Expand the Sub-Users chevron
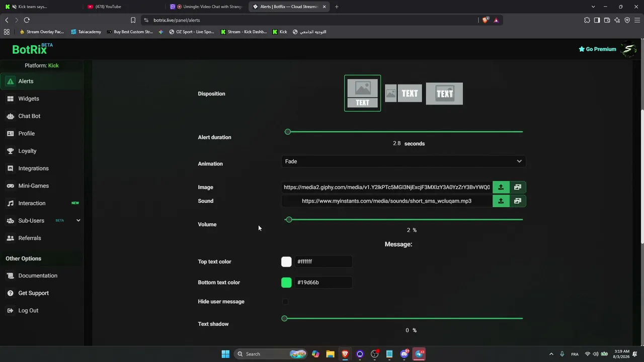Viewport: 644px width, 362px height. point(78,220)
